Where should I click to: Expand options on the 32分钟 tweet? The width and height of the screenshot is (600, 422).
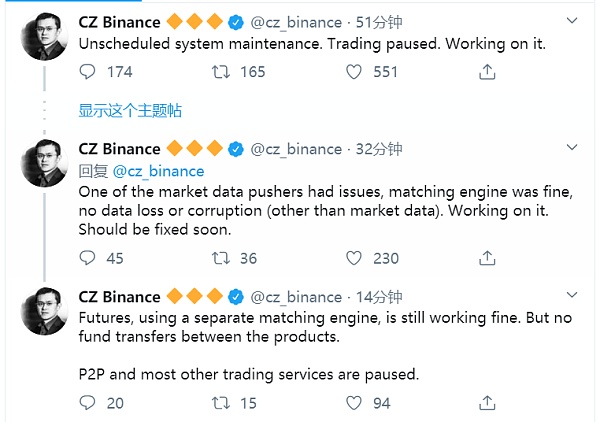tap(571, 148)
